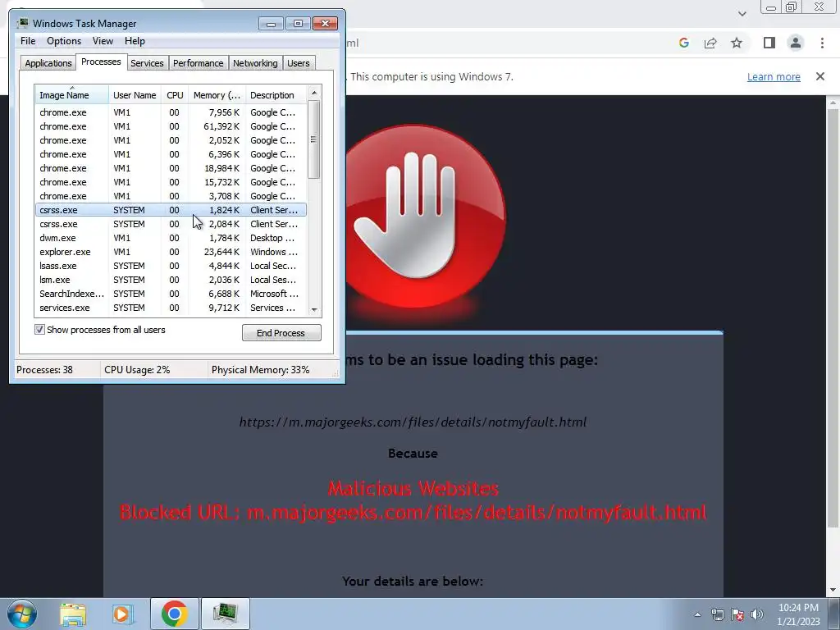This screenshot has width=840, height=630.
Task: Open the taskbar clock and date
Action: (x=798, y=614)
